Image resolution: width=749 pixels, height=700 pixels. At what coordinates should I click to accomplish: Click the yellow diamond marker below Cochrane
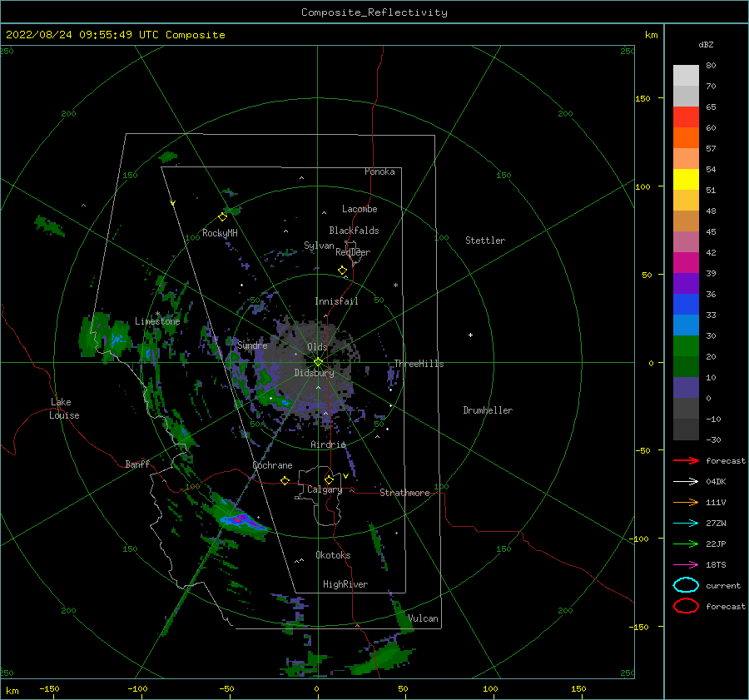coord(285,480)
